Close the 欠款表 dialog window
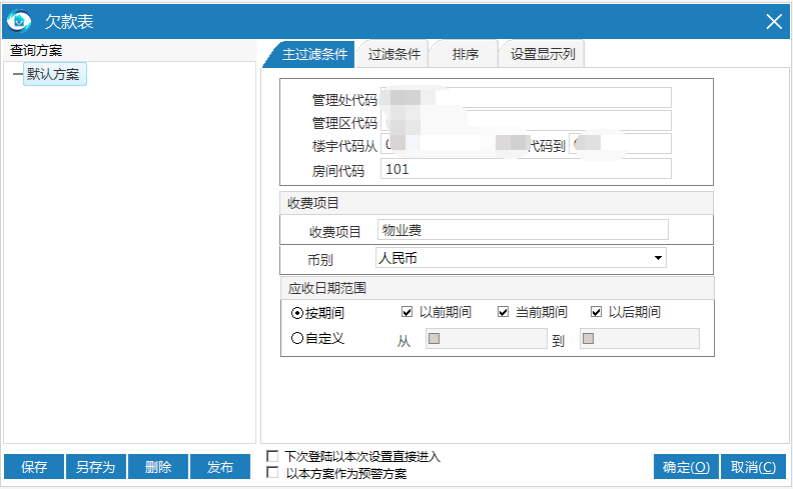The width and height of the screenshot is (793, 489). [774, 21]
